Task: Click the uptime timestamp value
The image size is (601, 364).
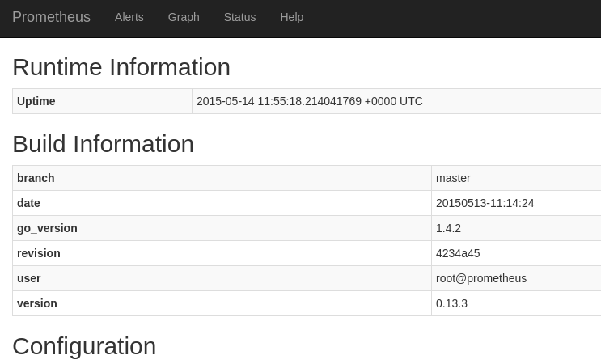Action: point(309,101)
